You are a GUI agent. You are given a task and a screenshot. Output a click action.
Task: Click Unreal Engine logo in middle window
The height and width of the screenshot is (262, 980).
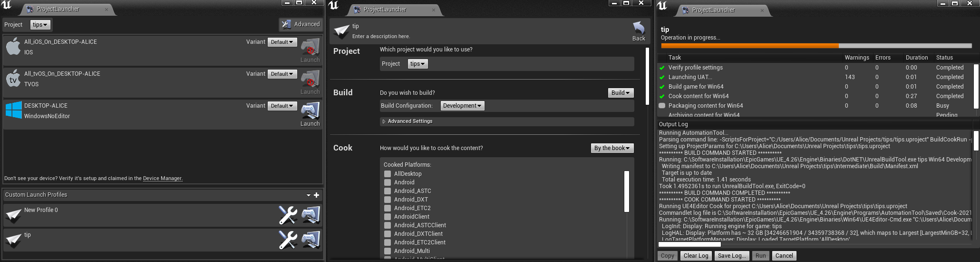pyautogui.click(x=334, y=5)
